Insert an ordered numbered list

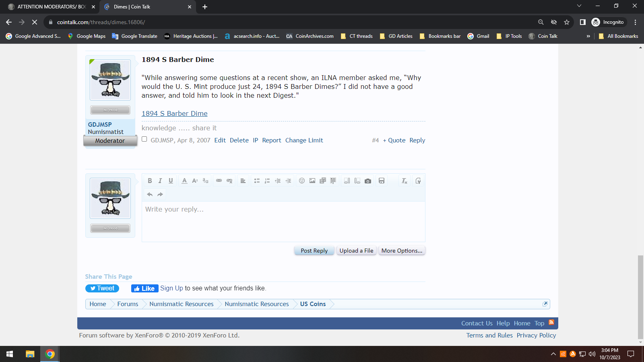click(x=267, y=181)
